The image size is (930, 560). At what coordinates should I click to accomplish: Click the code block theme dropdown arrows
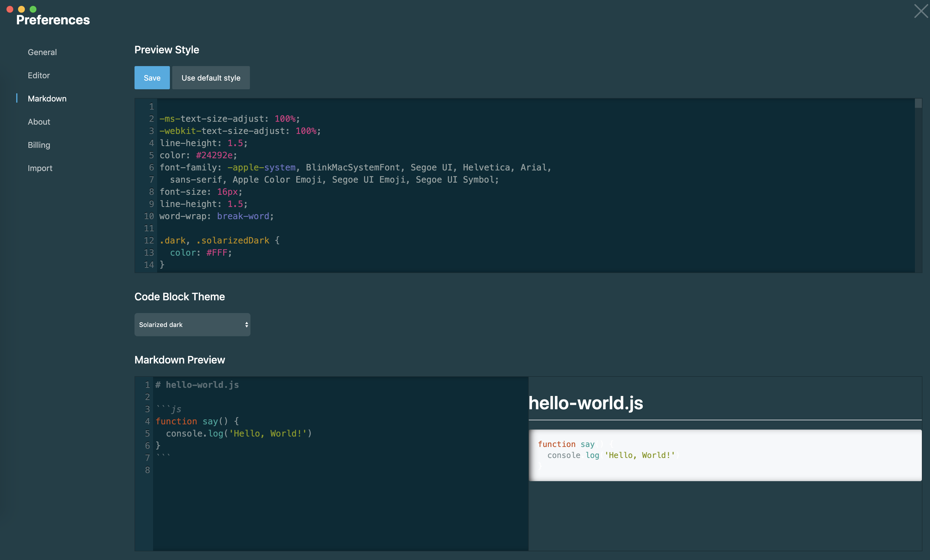(246, 325)
